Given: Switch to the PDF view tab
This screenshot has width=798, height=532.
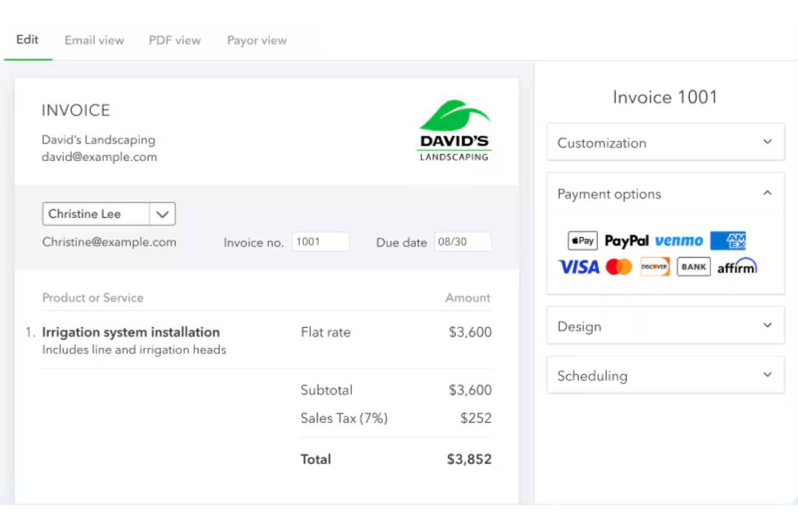Looking at the screenshot, I should coord(175,40).
